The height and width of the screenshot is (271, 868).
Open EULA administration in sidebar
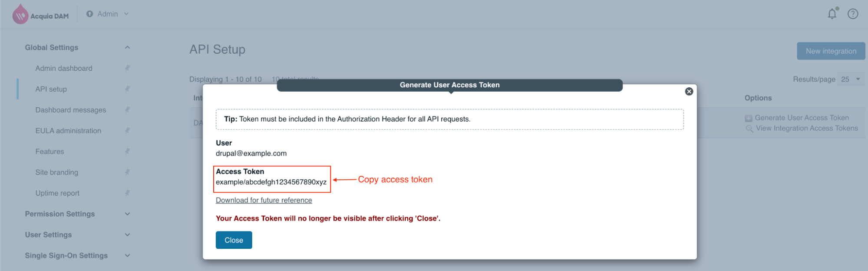[68, 131]
